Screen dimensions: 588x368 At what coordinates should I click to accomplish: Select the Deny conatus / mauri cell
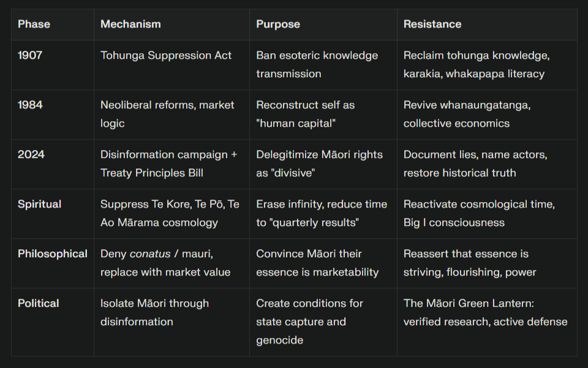pyautogui.click(x=165, y=263)
